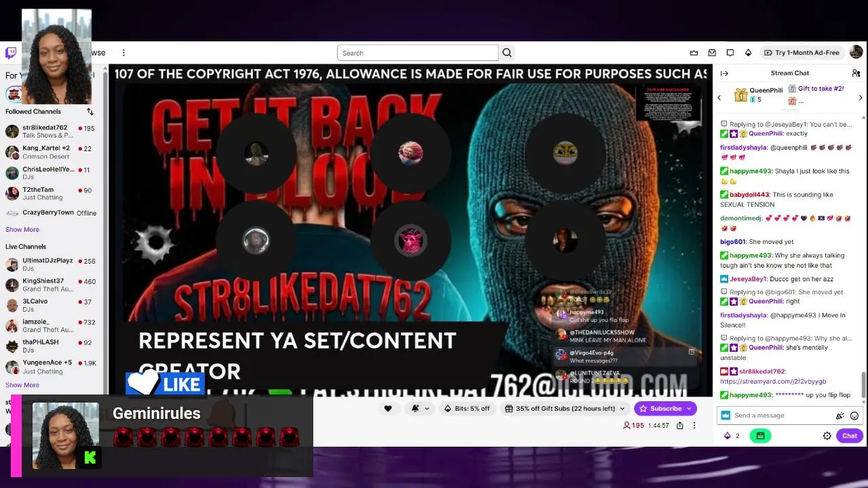Open the Twitch home logo
The width and height of the screenshot is (868, 488).
[x=11, y=53]
